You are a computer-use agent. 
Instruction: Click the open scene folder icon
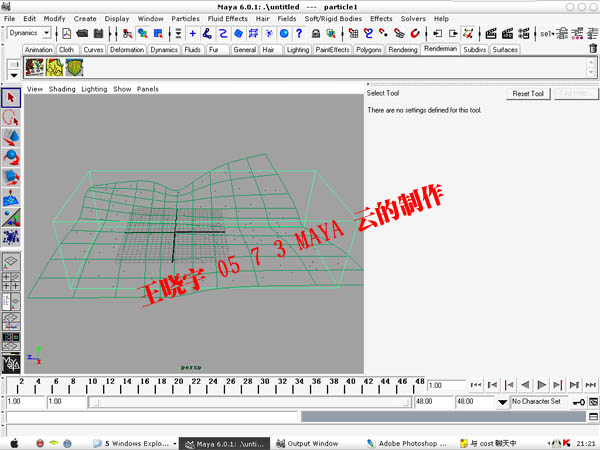[82, 33]
